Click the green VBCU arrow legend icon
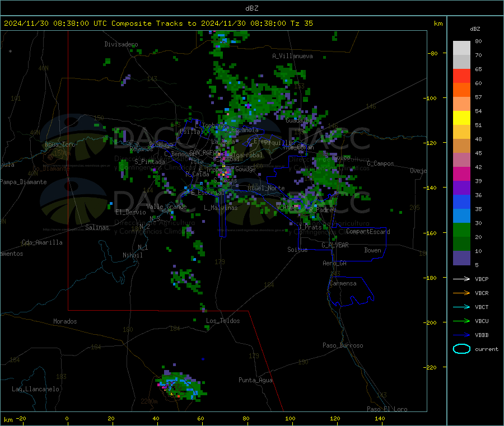Viewport: 504px width, 426px height. coord(461,321)
